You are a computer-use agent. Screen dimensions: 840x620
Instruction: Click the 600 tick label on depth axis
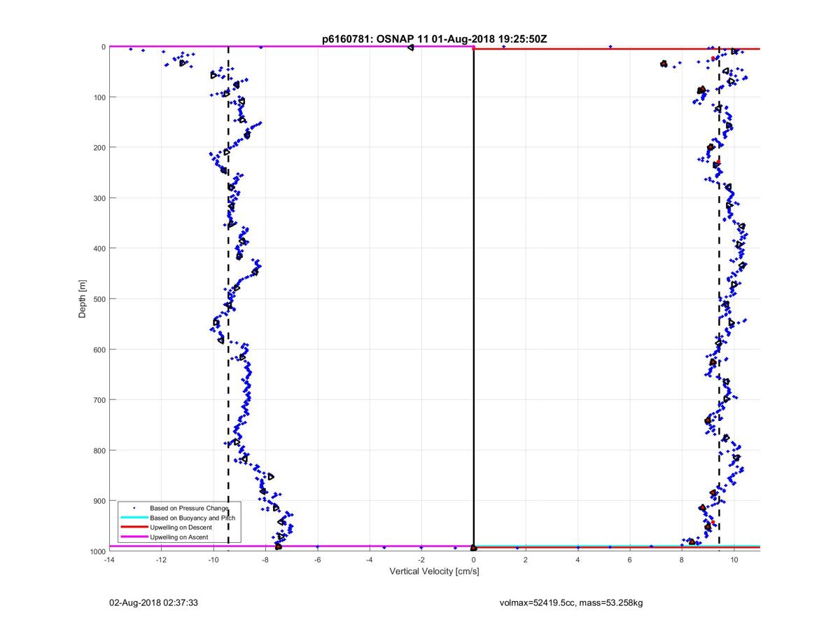click(x=99, y=350)
